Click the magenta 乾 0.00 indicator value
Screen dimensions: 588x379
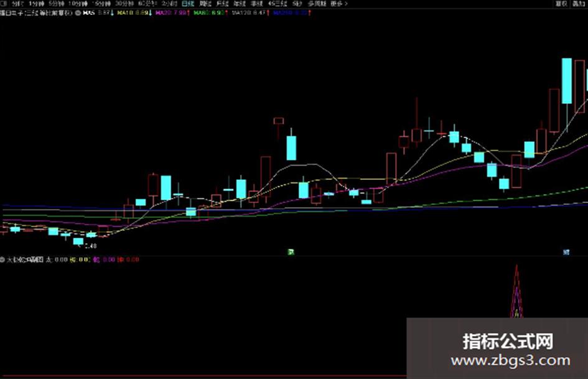(x=105, y=260)
